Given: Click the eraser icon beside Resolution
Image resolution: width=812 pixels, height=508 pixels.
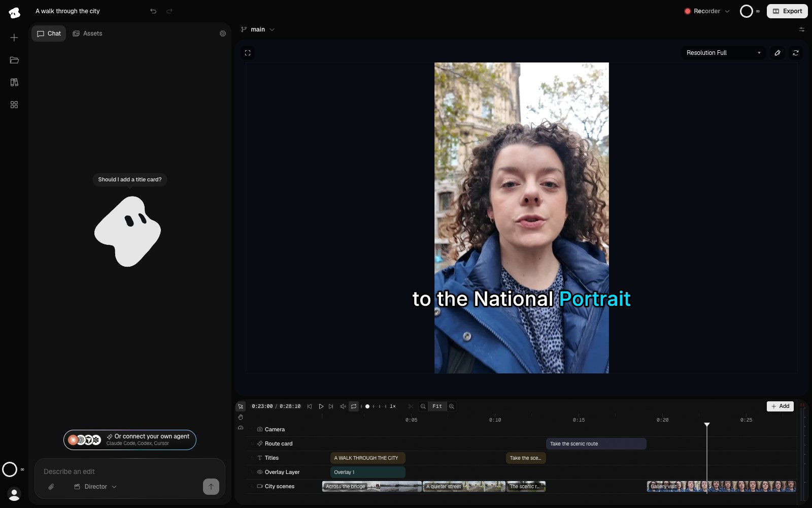Looking at the screenshot, I should (777, 53).
